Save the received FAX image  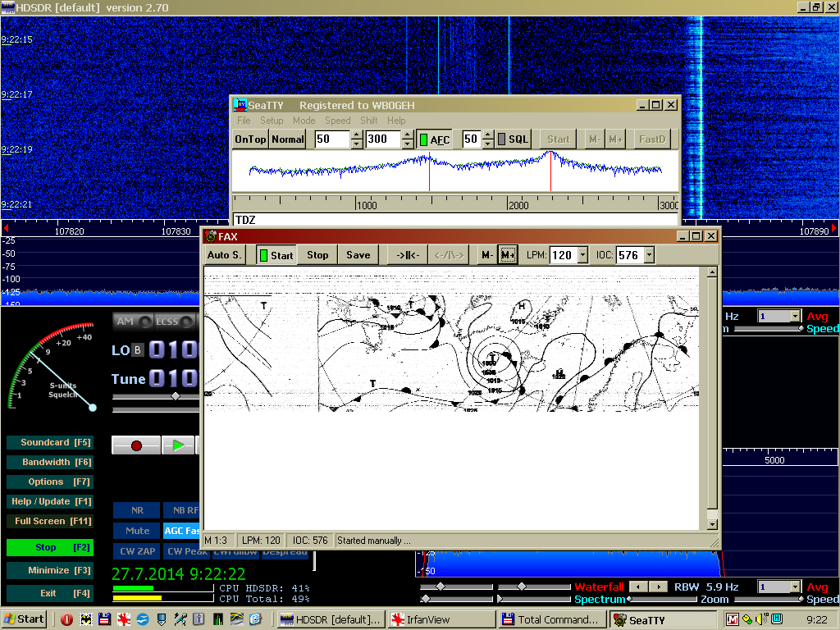pos(358,255)
